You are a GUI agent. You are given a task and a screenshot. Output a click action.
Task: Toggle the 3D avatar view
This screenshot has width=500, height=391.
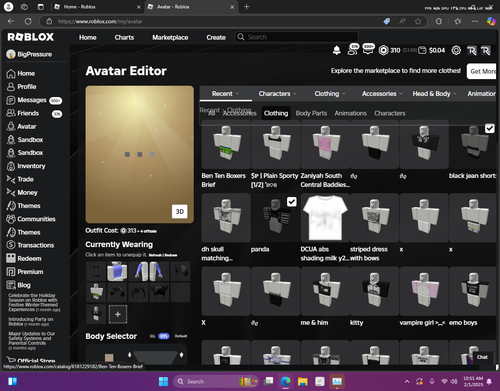180,211
